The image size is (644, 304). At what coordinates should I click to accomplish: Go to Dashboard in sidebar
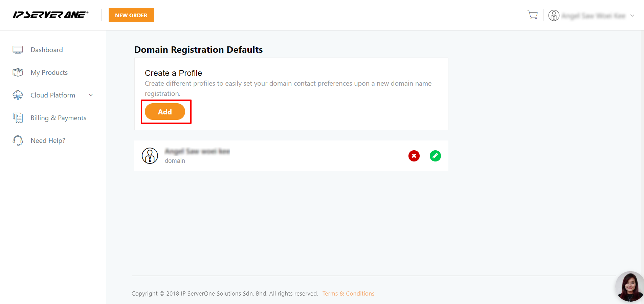[47, 50]
